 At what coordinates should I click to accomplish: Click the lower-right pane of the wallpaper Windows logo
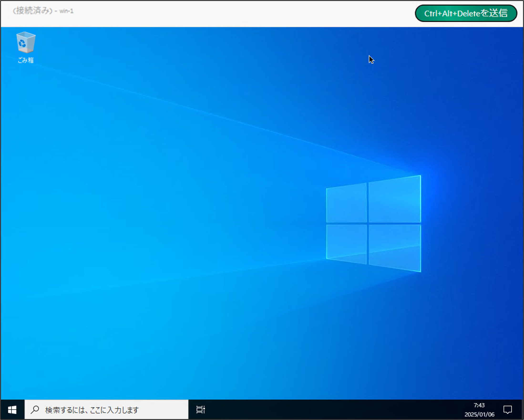[395, 246]
